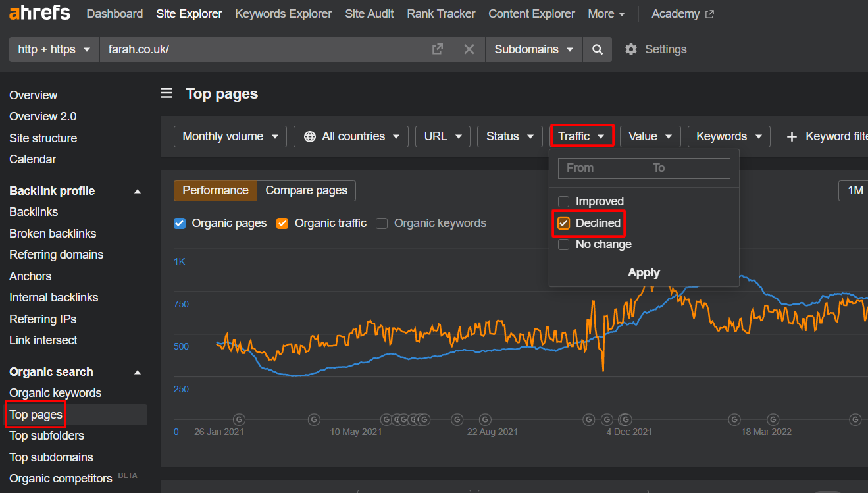Open Top pages report
The height and width of the screenshot is (493, 868).
tap(36, 415)
